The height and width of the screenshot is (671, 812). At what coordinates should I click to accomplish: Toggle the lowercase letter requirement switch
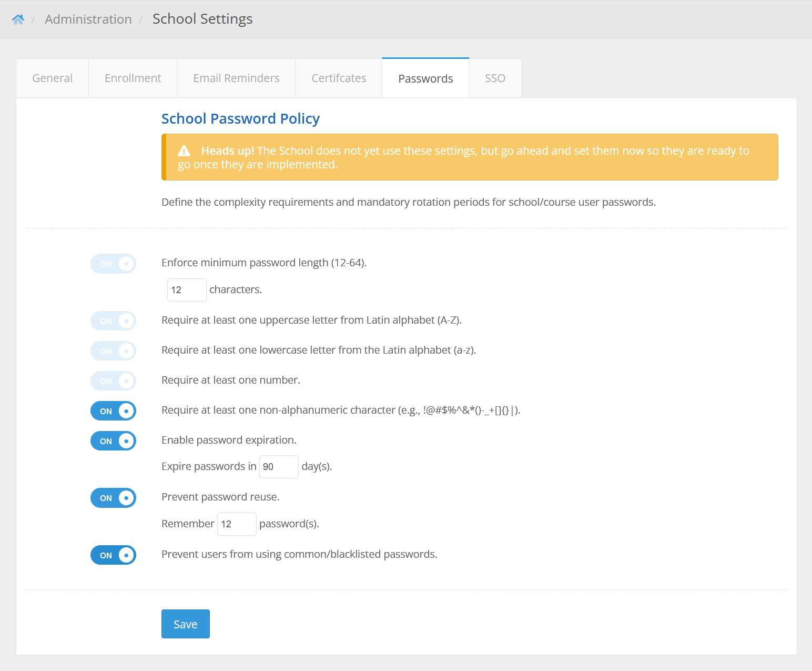(113, 351)
